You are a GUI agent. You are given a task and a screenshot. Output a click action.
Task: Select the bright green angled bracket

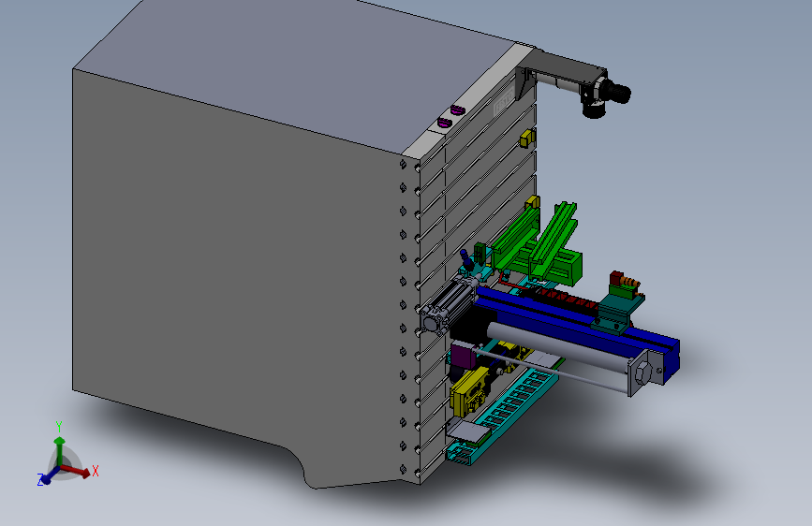[549, 243]
